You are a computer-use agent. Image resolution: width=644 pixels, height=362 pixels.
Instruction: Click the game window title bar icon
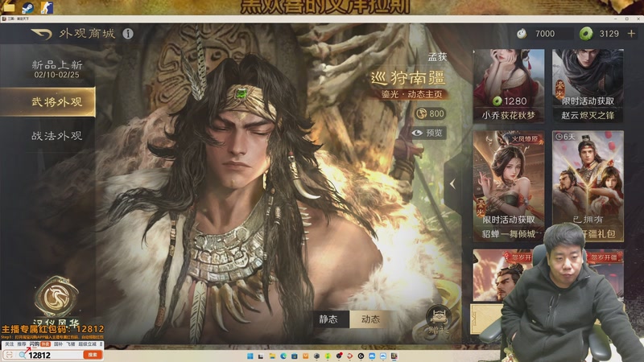click(x=4, y=19)
